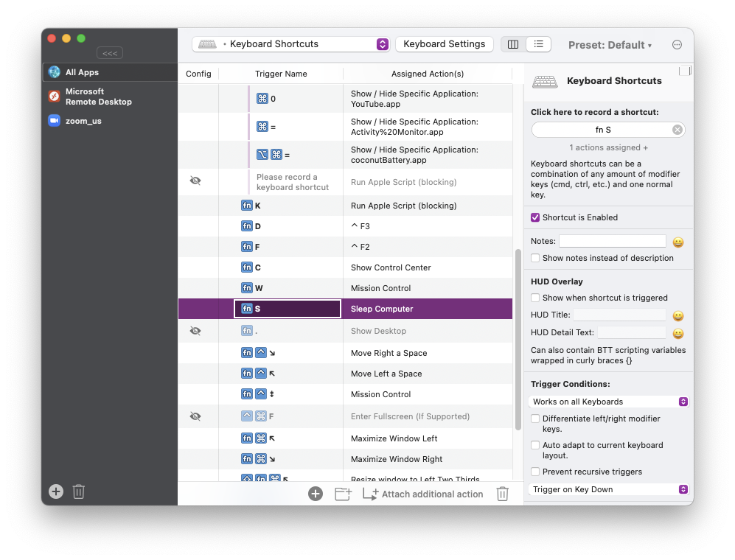Viewport: 735px width, 560px height.
Task: Add new shortcut with plus icon below list
Action: (x=316, y=494)
